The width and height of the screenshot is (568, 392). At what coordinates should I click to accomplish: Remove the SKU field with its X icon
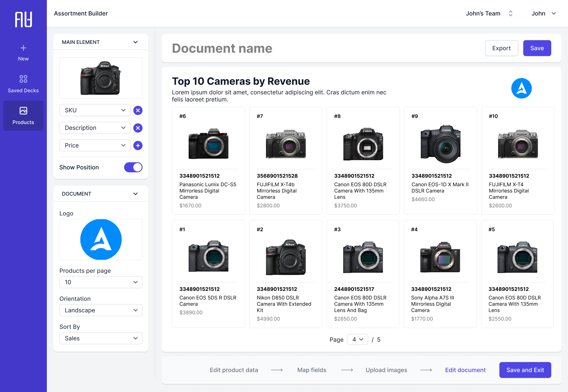pyautogui.click(x=138, y=110)
